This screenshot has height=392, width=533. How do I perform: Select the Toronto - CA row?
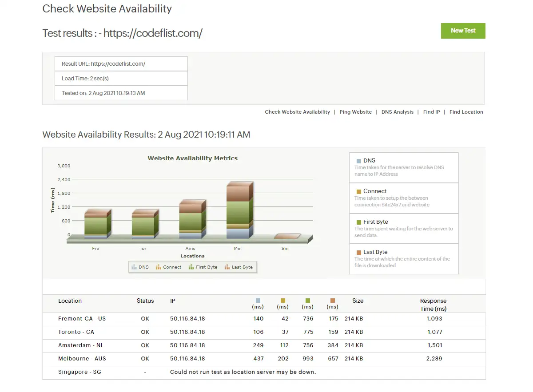(264, 332)
